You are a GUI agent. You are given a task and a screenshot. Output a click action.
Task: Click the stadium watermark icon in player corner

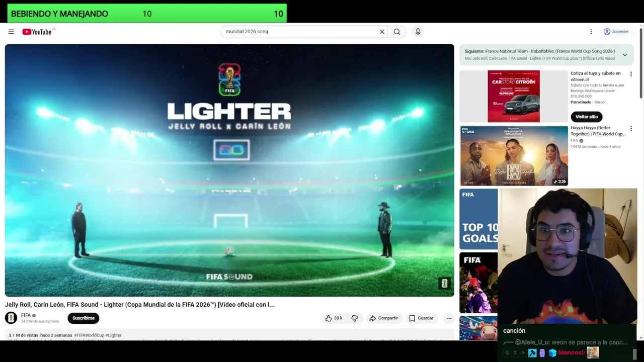pyautogui.click(x=444, y=284)
